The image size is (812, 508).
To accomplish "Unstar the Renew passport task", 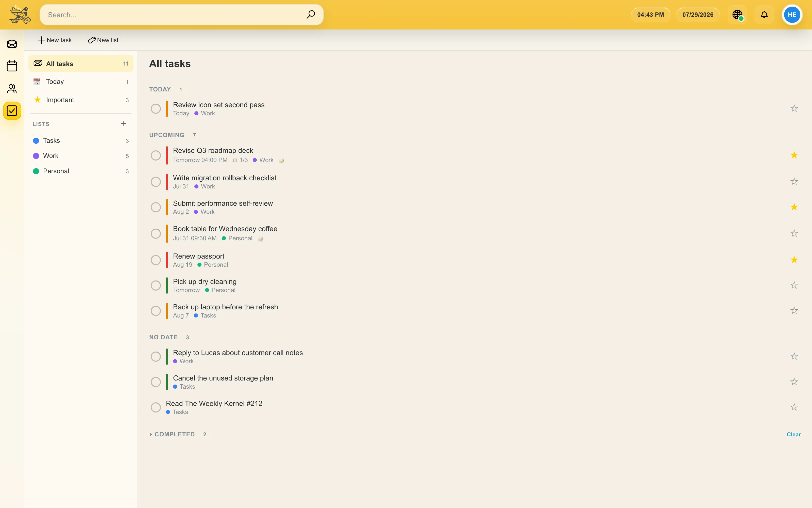I will point(794,260).
